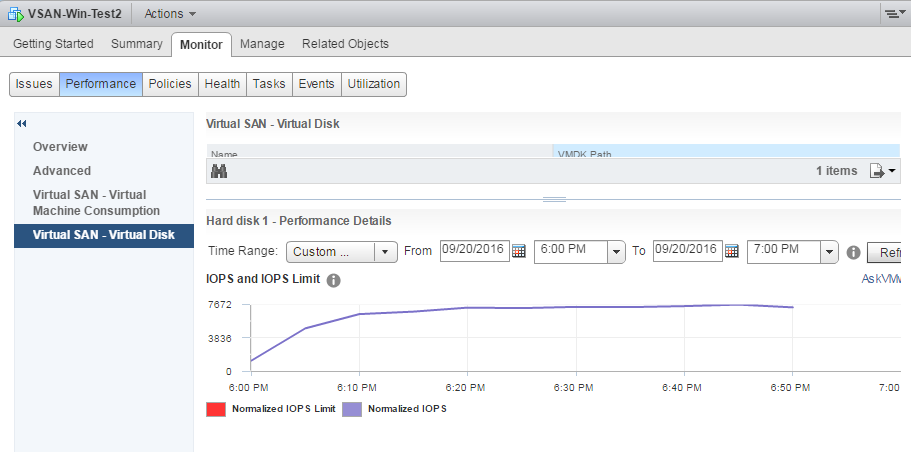Image resolution: width=911 pixels, height=452 pixels.
Task: Open the Time Range Custom dropdown
Action: (x=342, y=252)
